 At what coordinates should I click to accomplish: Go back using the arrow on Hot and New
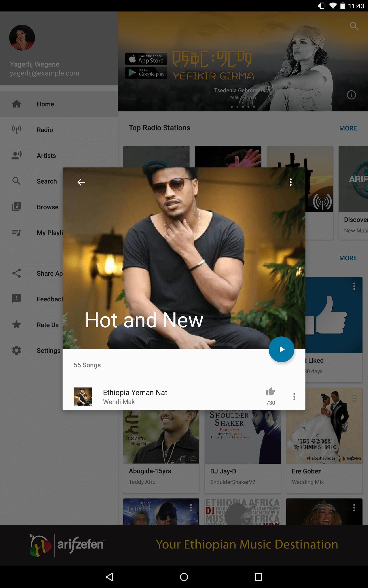click(x=81, y=182)
